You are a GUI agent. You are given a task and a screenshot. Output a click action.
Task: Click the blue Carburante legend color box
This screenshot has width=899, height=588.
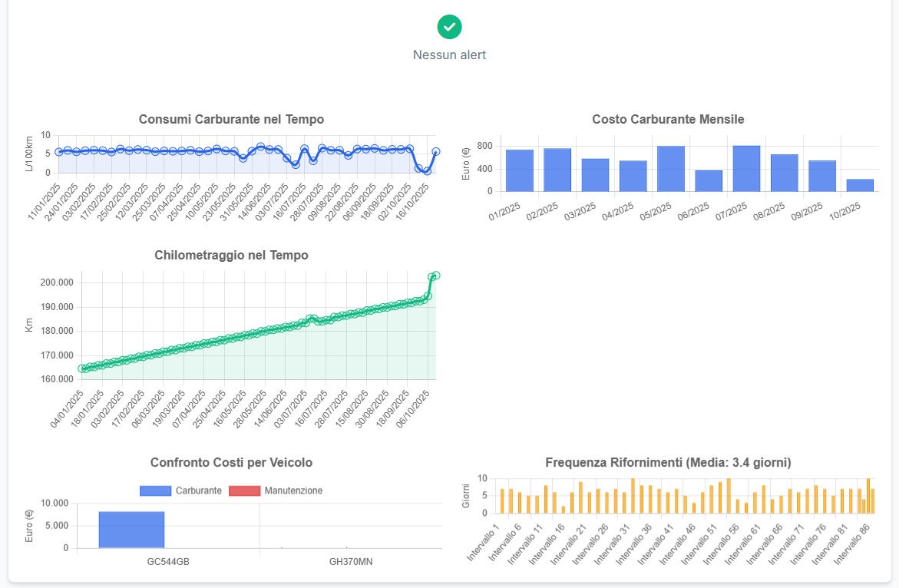click(156, 491)
